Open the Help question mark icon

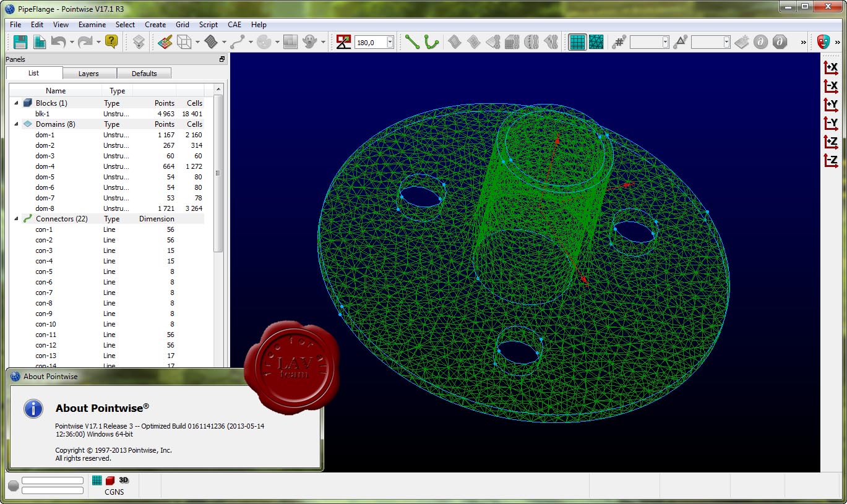111,41
